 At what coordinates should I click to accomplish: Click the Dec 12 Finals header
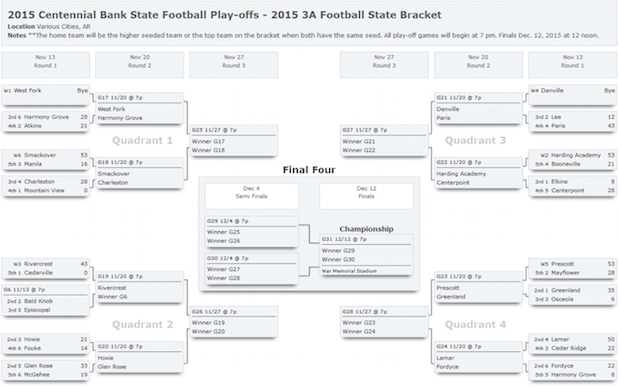click(366, 196)
